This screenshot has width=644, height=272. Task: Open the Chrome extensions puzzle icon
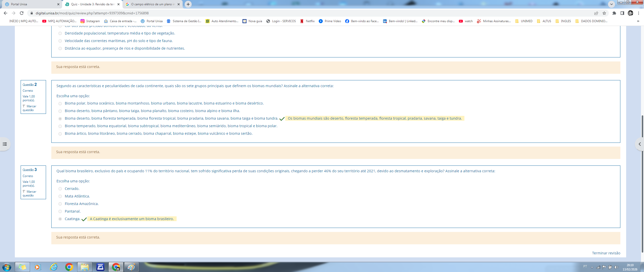point(614,13)
